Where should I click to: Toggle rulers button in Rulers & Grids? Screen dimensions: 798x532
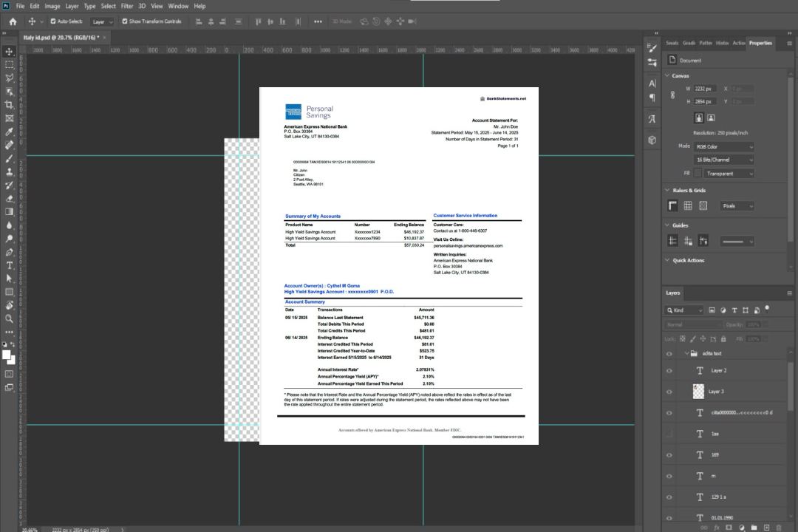[673, 205]
